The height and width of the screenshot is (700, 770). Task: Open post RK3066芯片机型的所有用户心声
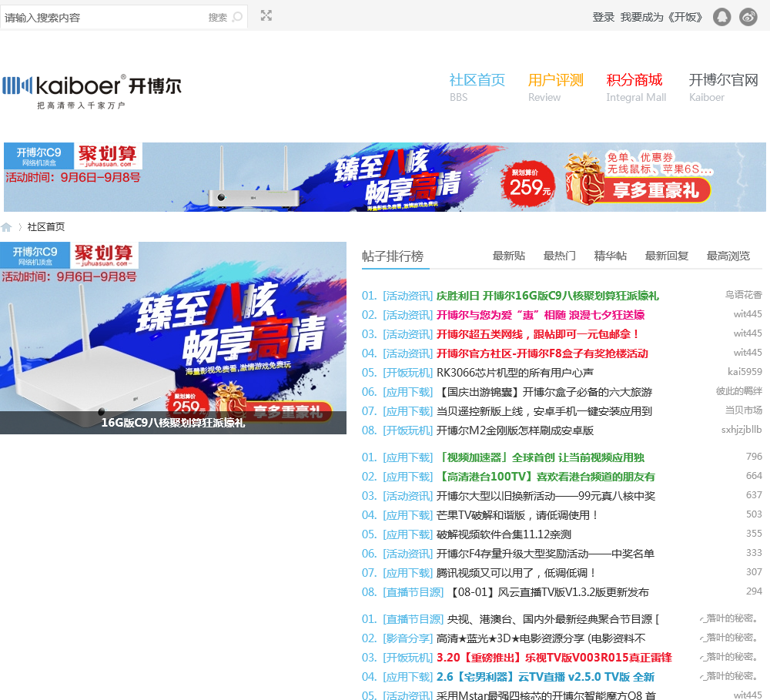click(514, 373)
